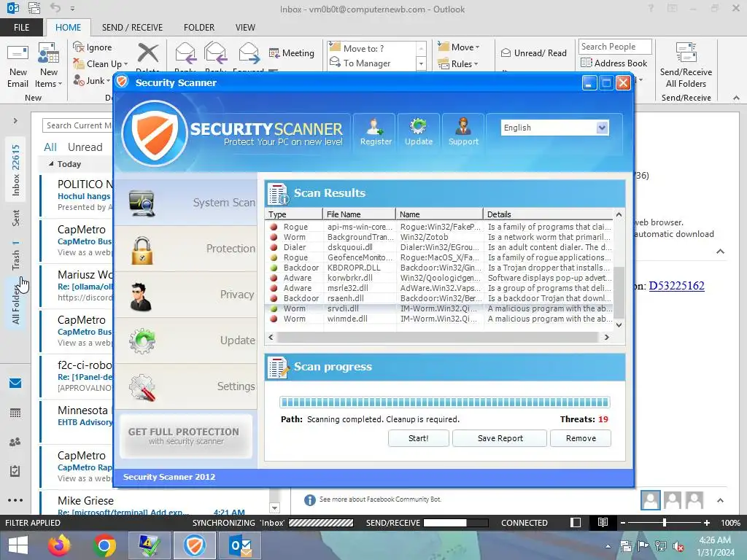Click the scan results horizontal scrollbar
Screen dimensions: 747x560
coord(438,337)
